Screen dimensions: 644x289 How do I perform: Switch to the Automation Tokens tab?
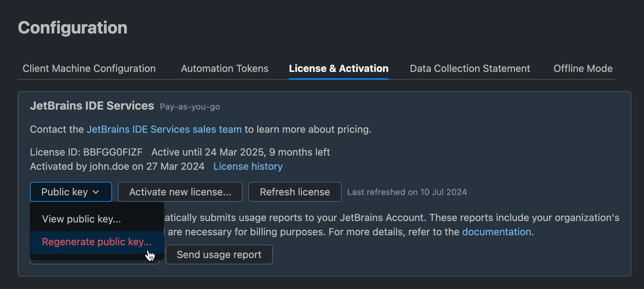point(225,68)
